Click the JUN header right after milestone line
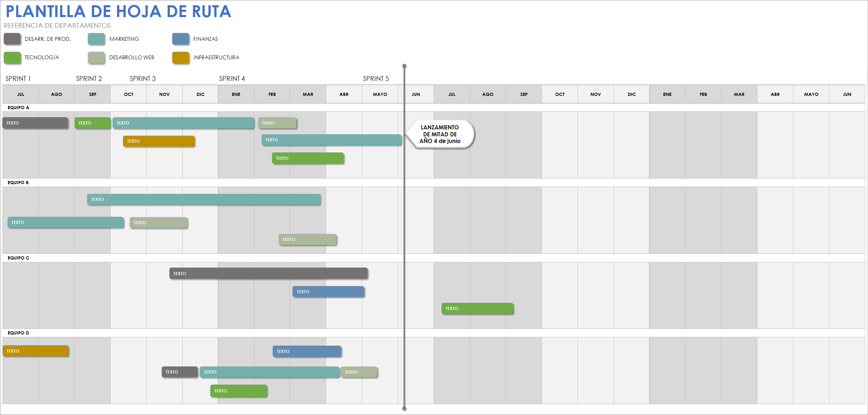This screenshot has height=415, width=868. coord(416,94)
